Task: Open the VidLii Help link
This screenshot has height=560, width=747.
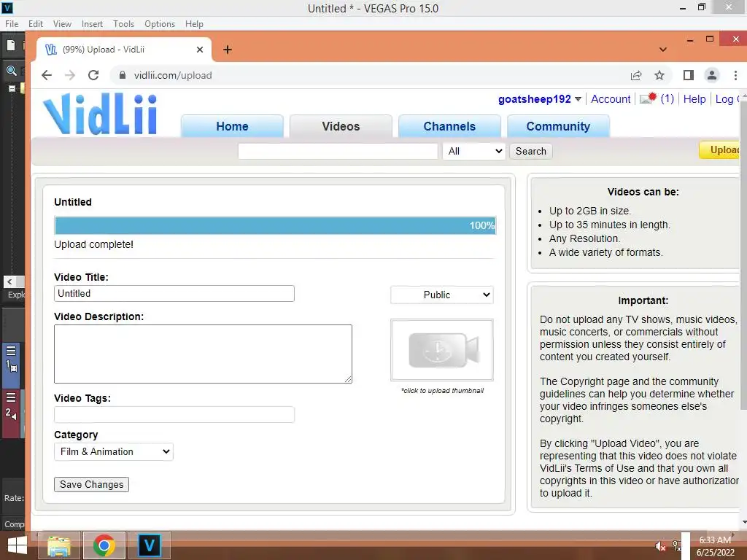Action: [x=694, y=99]
